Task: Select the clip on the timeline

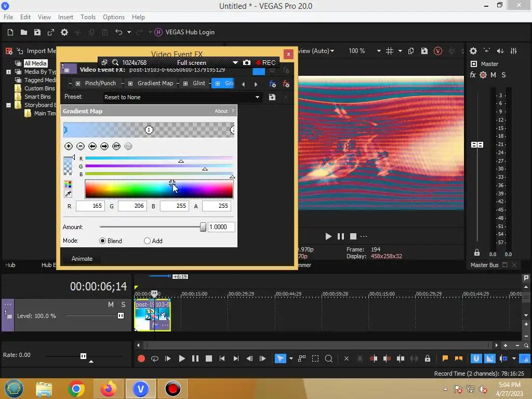Action: 152,315
